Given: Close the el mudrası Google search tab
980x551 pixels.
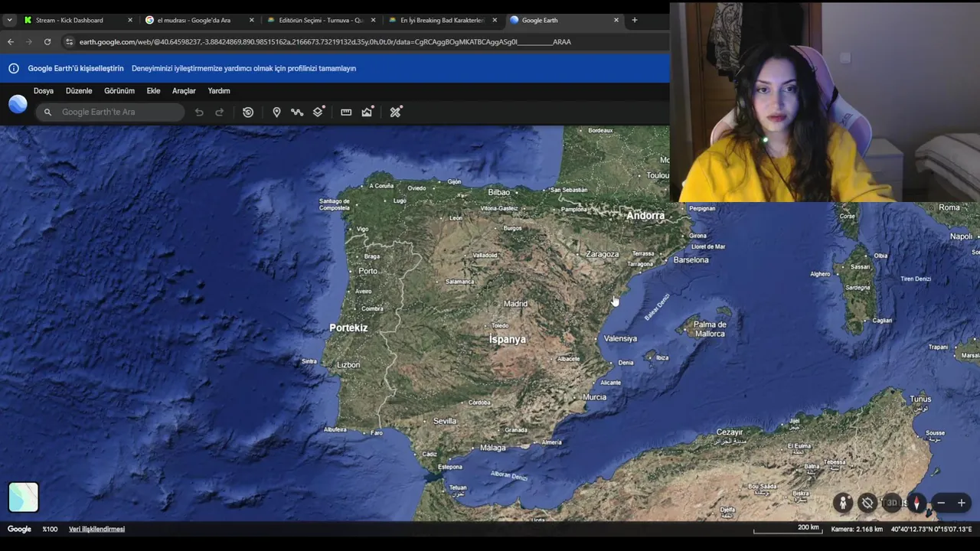Looking at the screenshot, I should 251,20.
